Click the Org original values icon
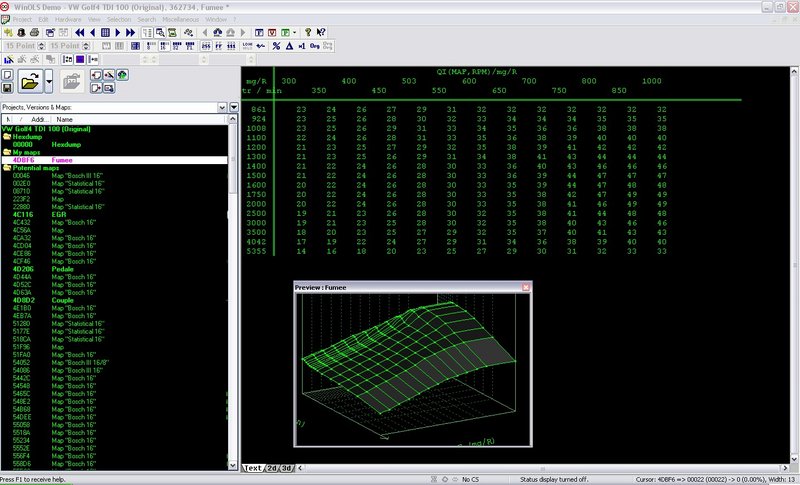This screenshot has width=800, height=485. [x=315, y=46]
